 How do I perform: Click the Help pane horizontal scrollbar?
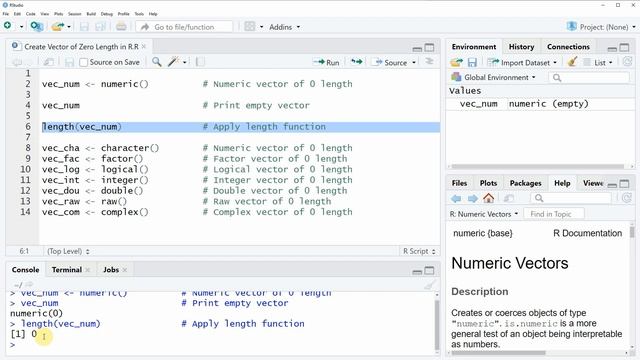[x=498, y=353]
